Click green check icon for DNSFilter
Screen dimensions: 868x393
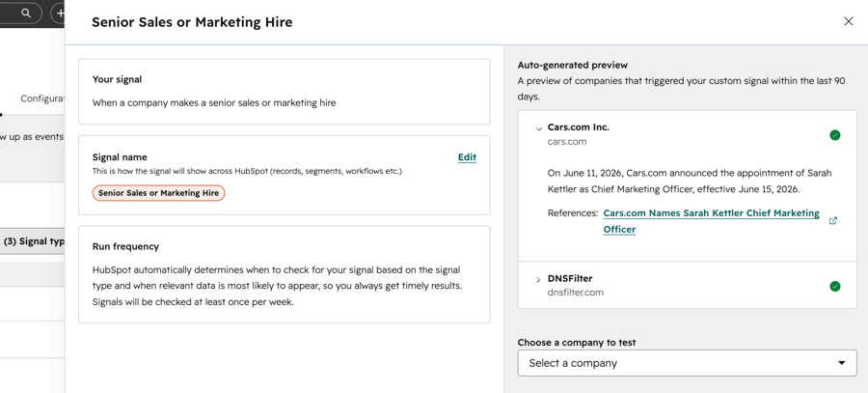tap(835, 286)
